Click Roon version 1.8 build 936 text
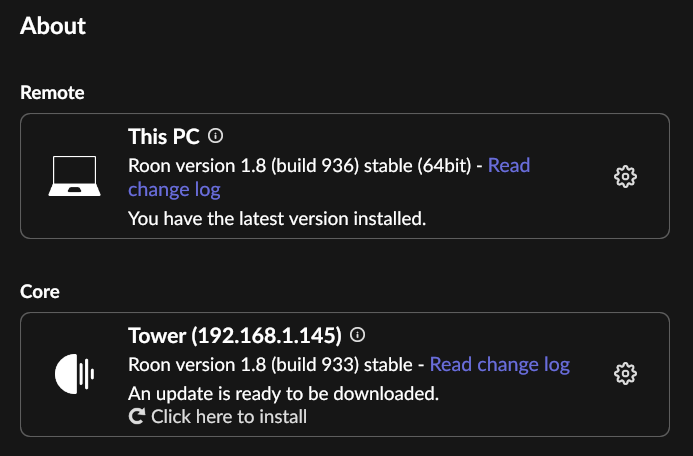This screenshot has height=456, width=693. tap(300, 166)
